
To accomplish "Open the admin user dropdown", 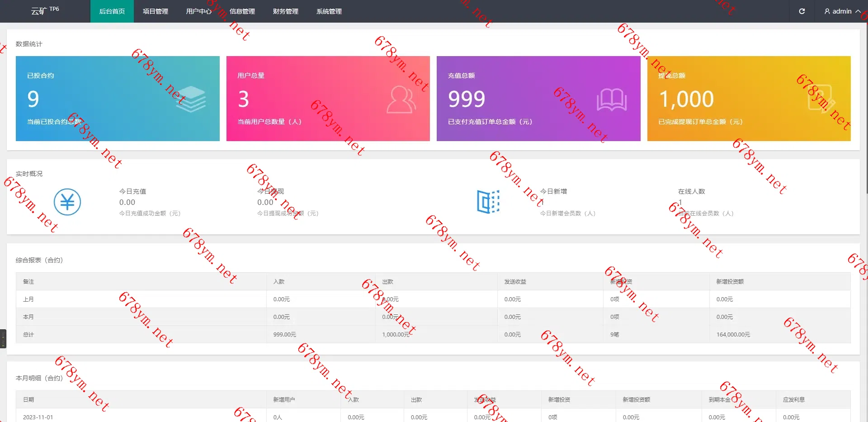I will coord(842,11).
